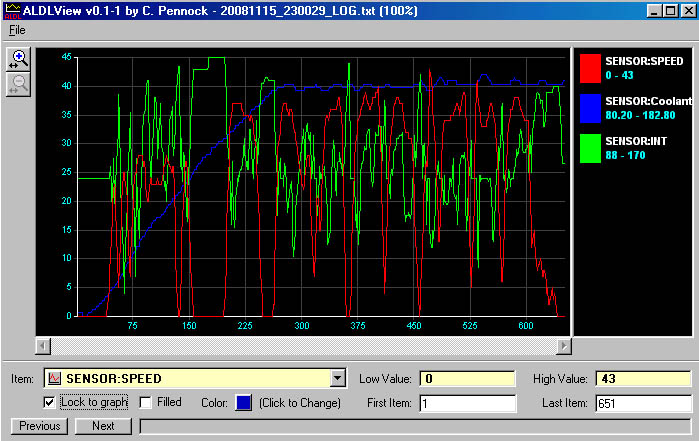Enable the Filled checkbox
Image resolution: width=699 pixels, height=441 pixels.
(x=145, y=403)
